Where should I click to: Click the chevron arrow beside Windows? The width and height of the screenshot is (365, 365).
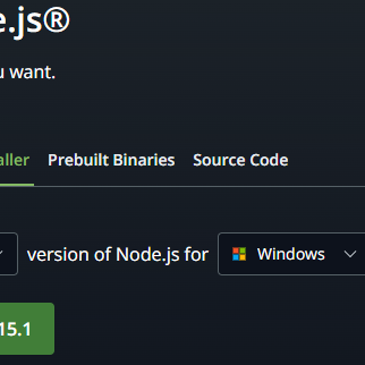[350, 254]
